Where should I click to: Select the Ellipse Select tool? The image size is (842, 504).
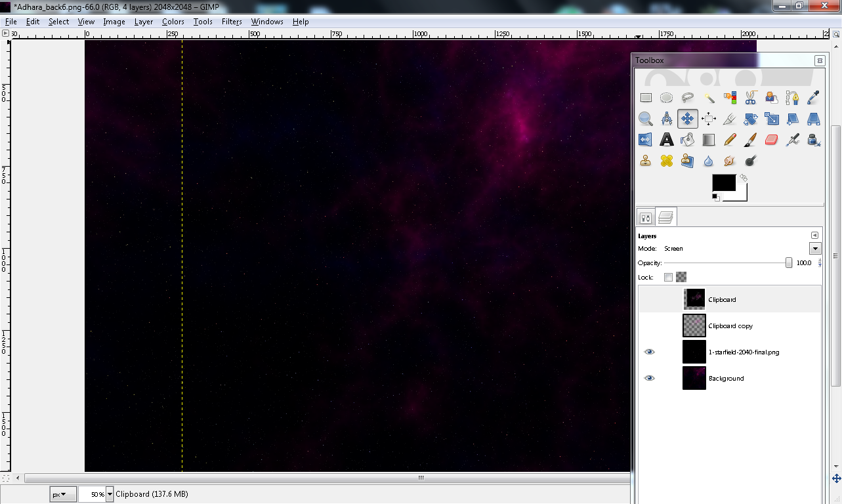pos(666,98)
